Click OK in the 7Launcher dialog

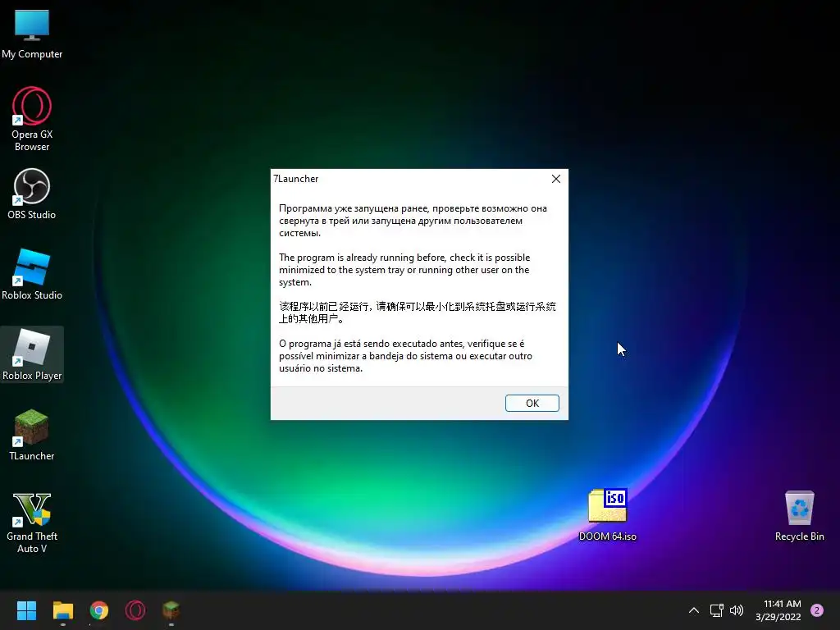coord(532,403)
